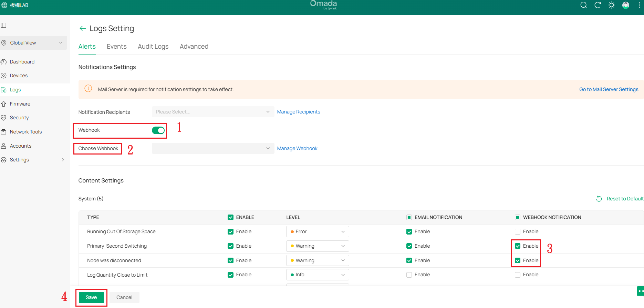Open the chat support bubble icon
The height and width of the screenshot is (308, 644).
click(x=640, y=291)
